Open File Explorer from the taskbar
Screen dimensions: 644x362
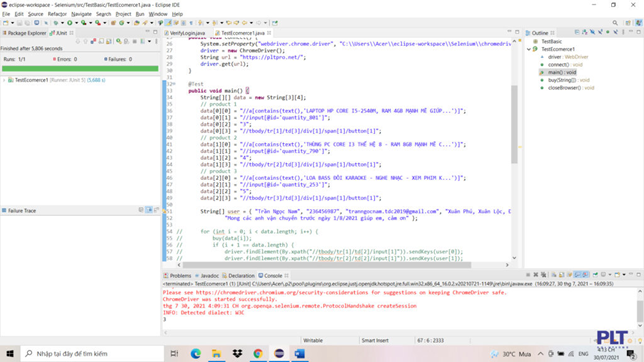[216, 353]
